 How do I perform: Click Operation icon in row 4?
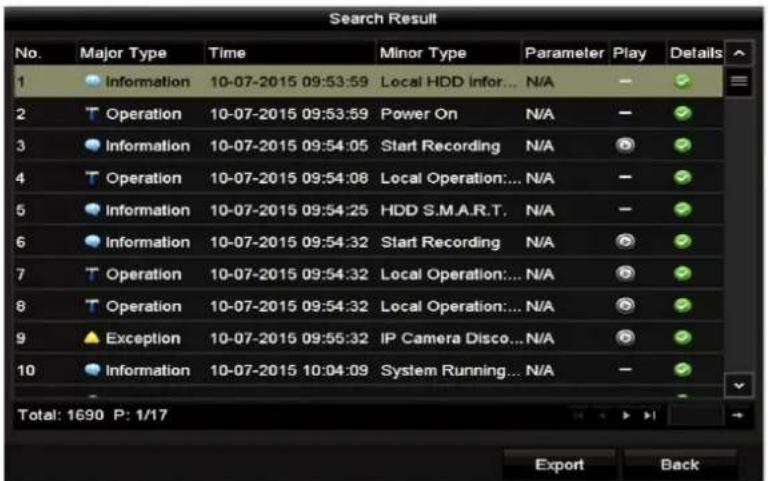(x=92, y=178)
